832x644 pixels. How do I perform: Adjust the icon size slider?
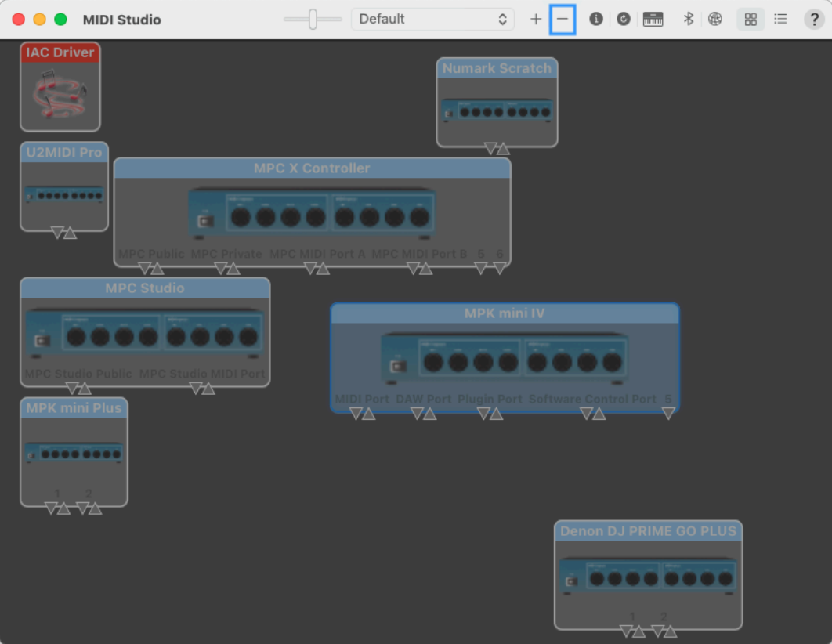point(313,19)
